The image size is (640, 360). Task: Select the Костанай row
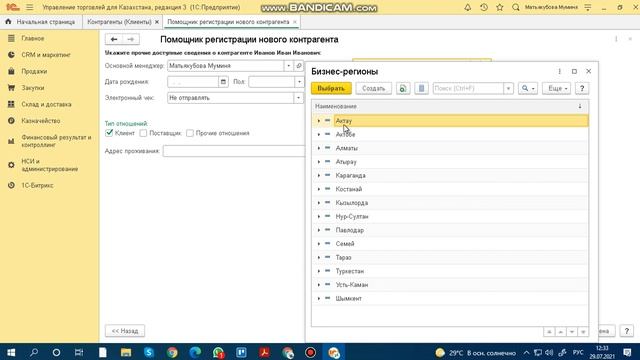(x=450, y=189)
